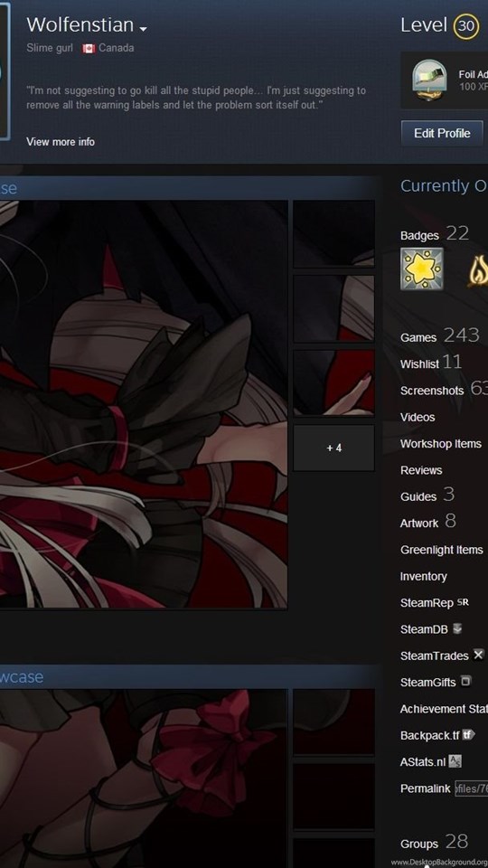Open View more info link
488x868 pixels.
[x=61, y=142]
